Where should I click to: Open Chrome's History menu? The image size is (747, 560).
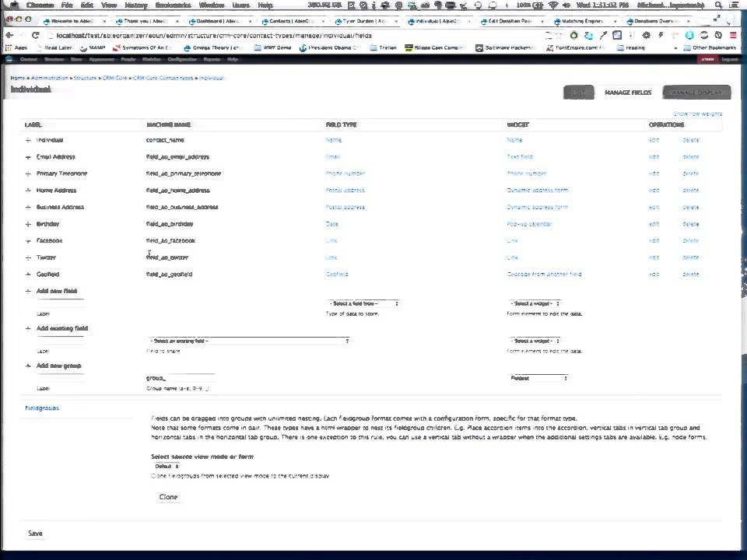point(135,5)
